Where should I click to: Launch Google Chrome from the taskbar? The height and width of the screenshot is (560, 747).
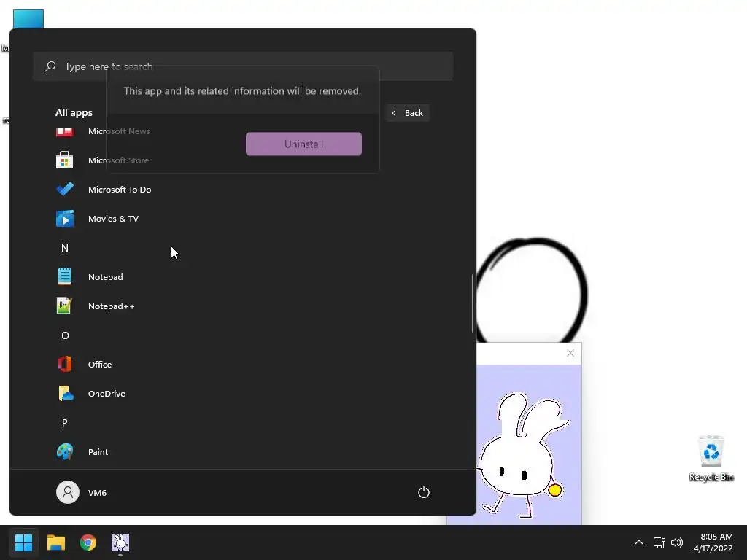pyautogui.click(x=88, y=542)
